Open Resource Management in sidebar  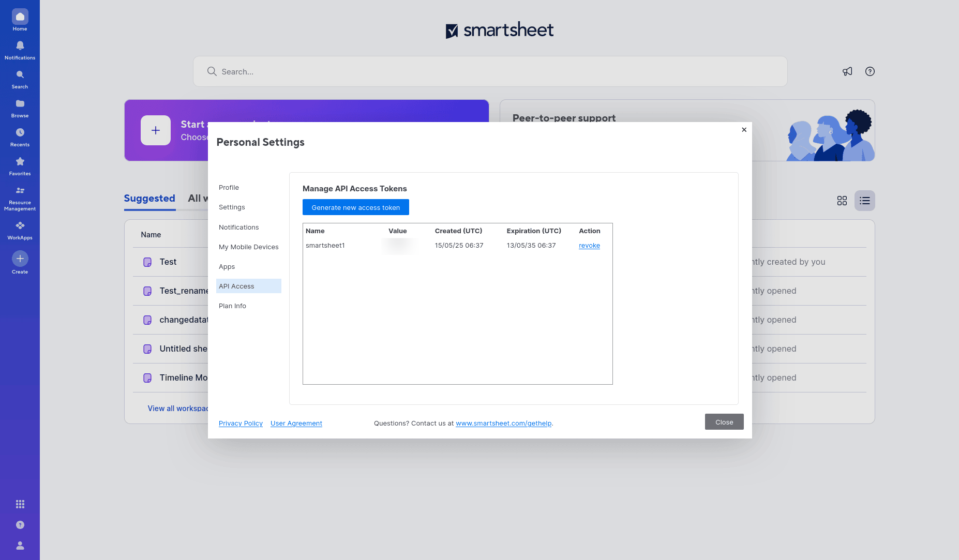pos(20,198)
